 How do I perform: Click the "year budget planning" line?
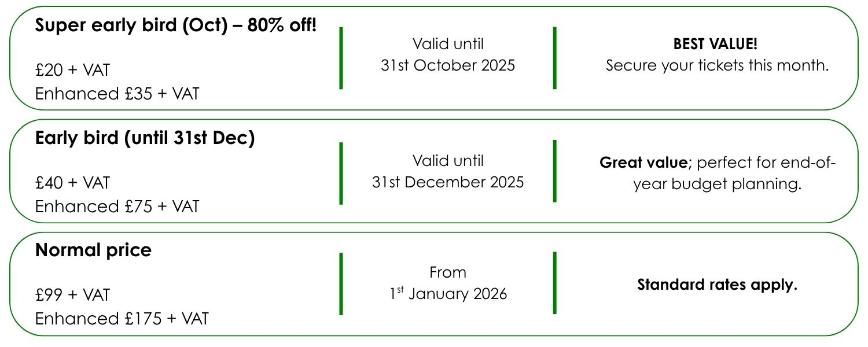[718, 184]
